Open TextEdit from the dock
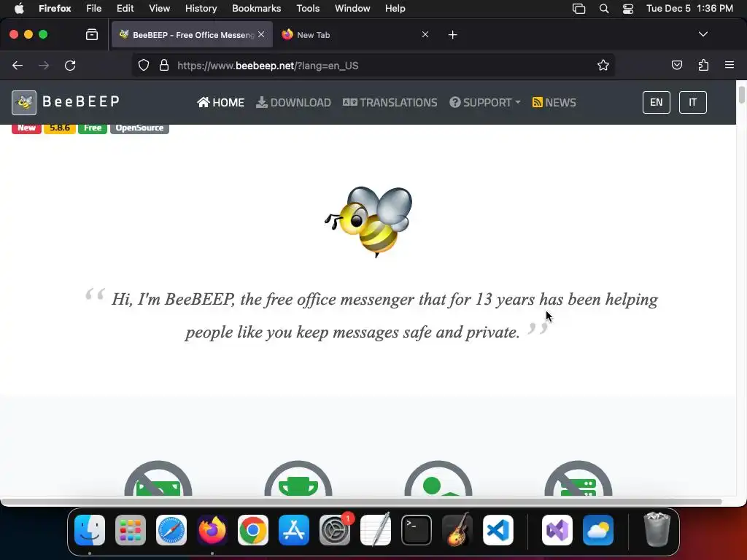This screenshot has width=747, height=560. point(376,530)
